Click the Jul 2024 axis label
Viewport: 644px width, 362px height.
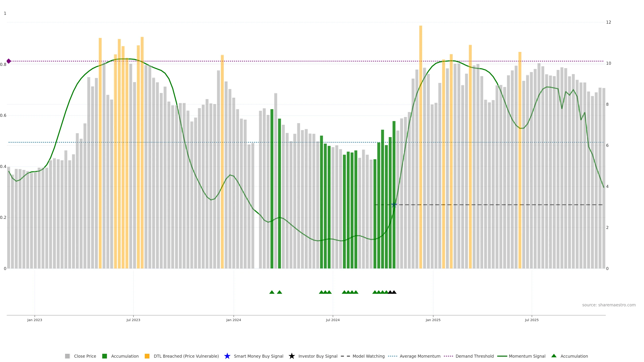tap(333, 320)
